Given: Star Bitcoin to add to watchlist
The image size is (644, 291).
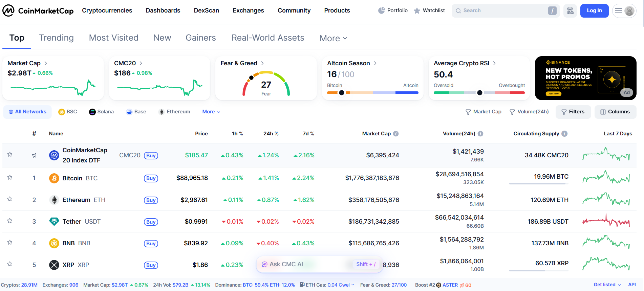Looking at the screenshot, I should coord(10,178).
